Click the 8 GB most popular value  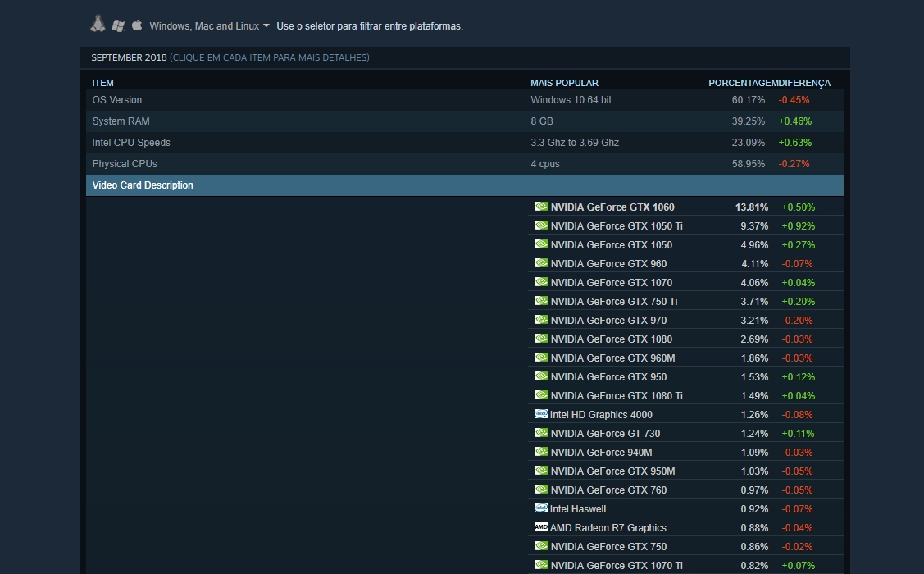(542, 121)
